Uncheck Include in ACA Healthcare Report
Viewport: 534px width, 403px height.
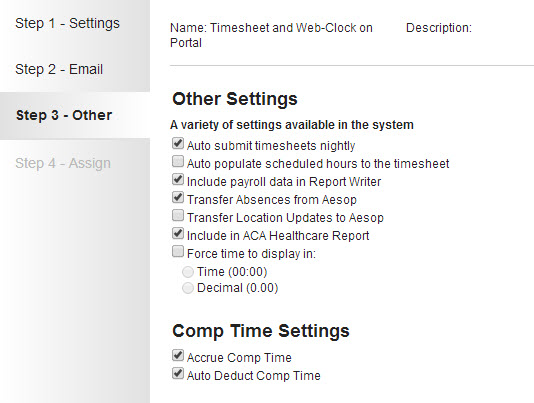[178, 234]
